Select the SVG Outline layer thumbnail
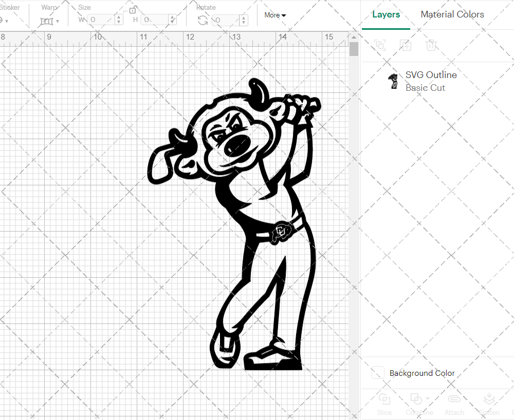 [x=393, y=81]
